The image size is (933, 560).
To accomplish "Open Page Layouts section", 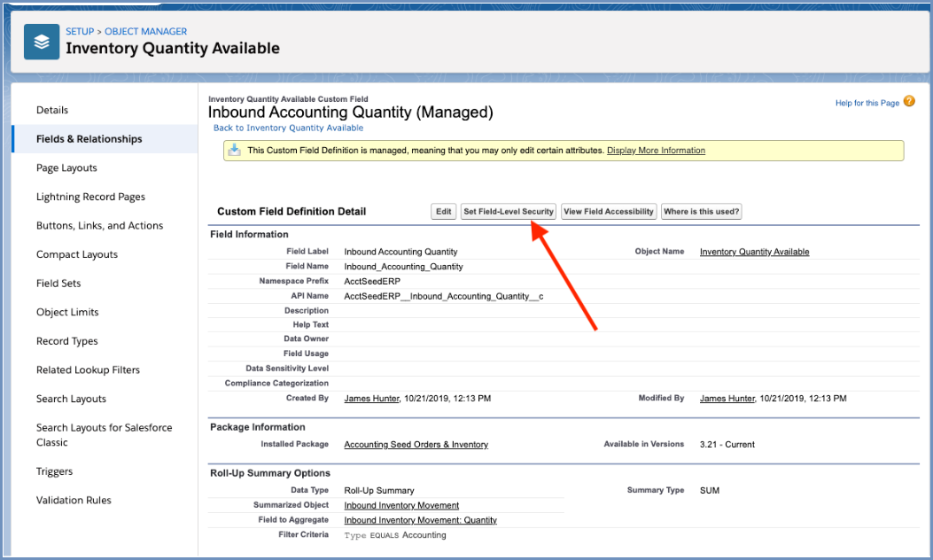I will click(x=66, y=167).
